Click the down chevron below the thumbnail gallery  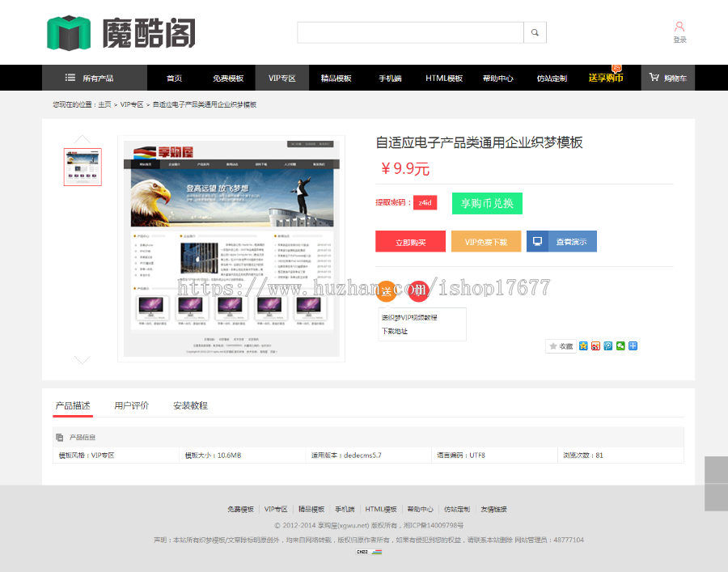pos(82,359)
